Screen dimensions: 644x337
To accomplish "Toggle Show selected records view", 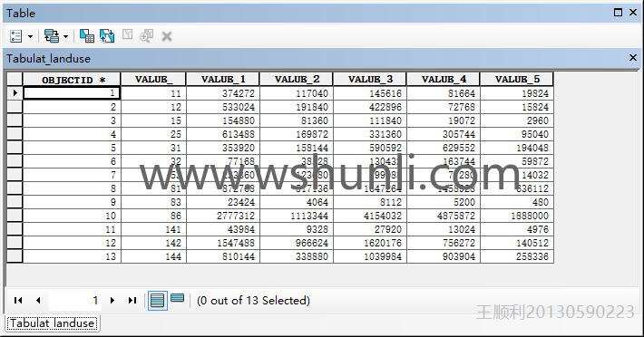I will click(178, 299).
